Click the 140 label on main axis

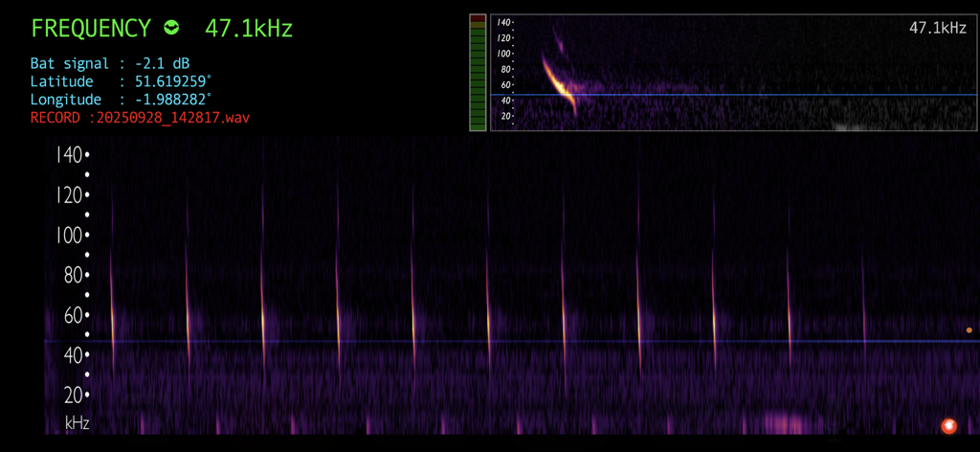69,155
